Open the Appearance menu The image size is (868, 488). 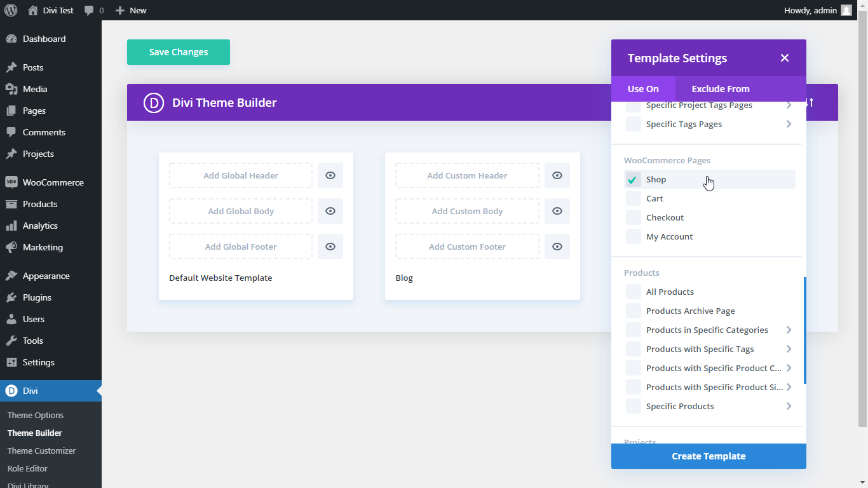pos(51,276)
